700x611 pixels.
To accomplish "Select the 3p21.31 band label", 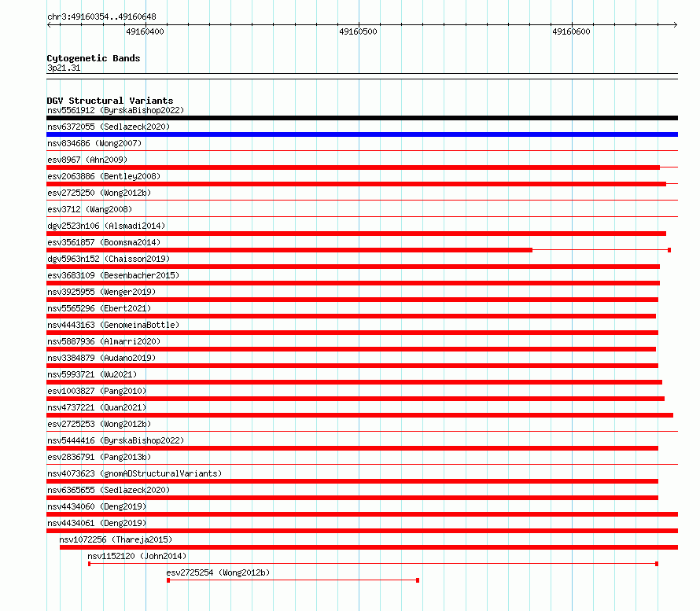I will tap(64, 68).
